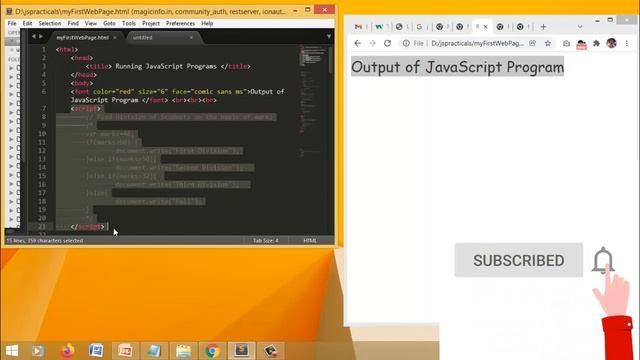Click line number 12 in gutter
Viewport: 640px width, 360px height.
[42, 151]
